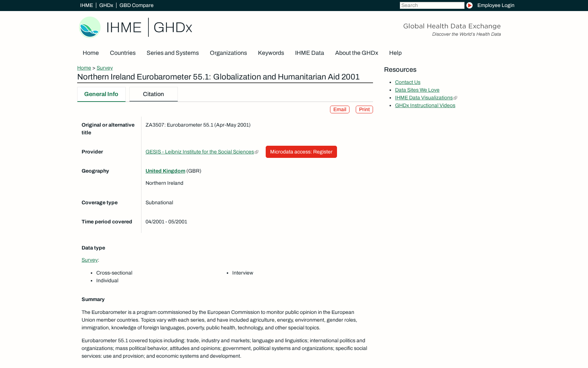Viewport: 588px width, 368px height.
Task: Click the Print button
Action: click(364, 110)
